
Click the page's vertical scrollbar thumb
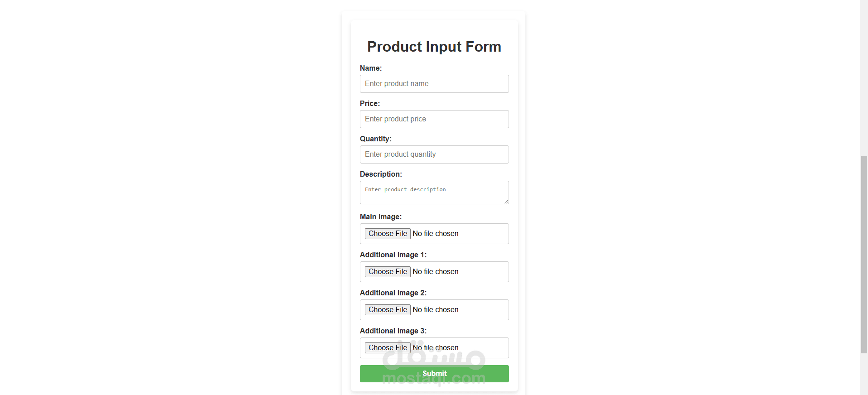[864, 254]
